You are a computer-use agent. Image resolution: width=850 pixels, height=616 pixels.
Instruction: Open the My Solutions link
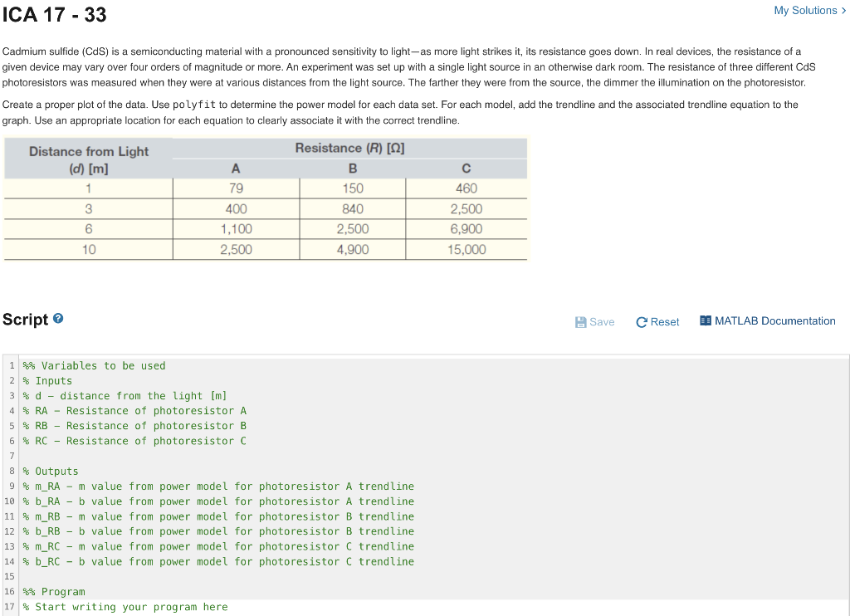(x=809, y=10)
